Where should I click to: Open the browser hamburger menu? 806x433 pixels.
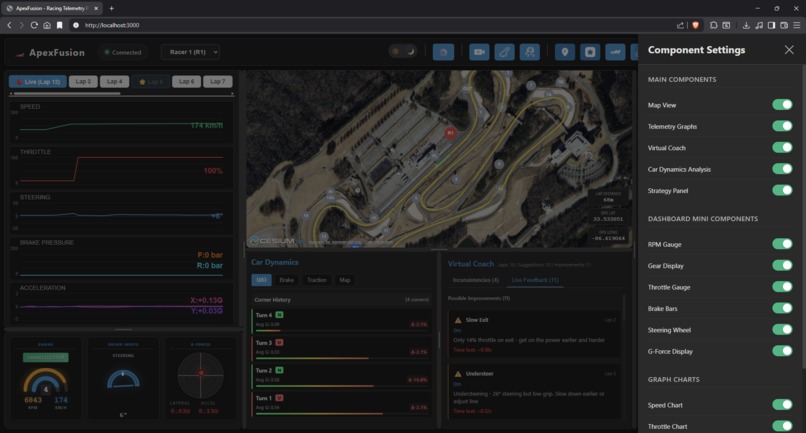(797, 25)
